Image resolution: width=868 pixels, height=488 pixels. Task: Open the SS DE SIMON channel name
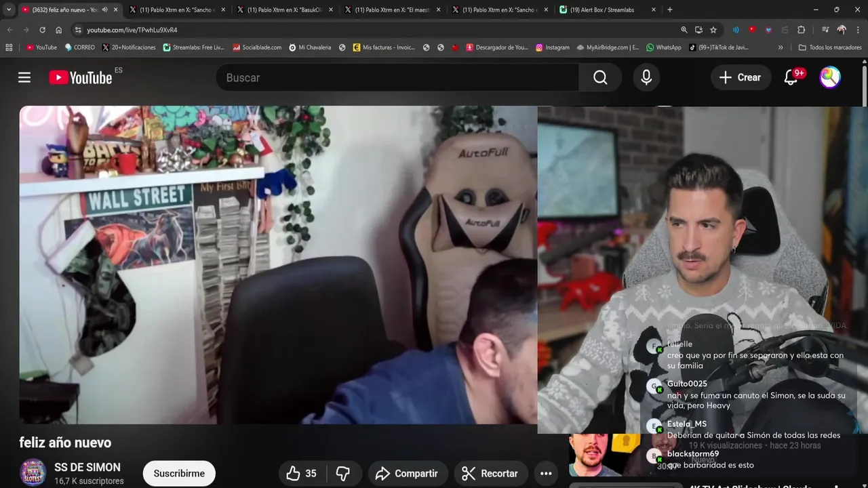pos(87,468)
